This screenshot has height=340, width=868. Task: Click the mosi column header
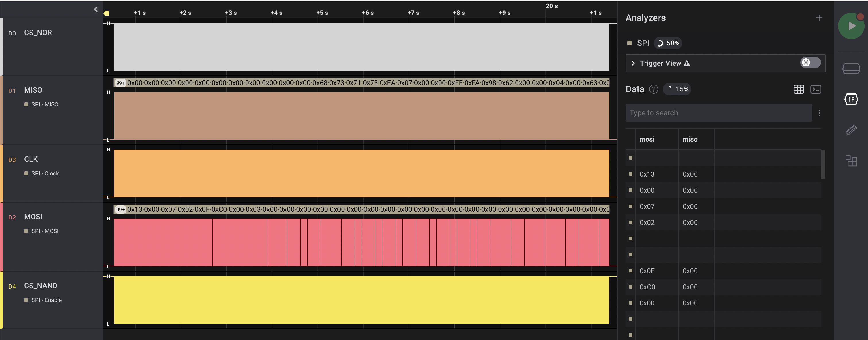tap(647, 139)
